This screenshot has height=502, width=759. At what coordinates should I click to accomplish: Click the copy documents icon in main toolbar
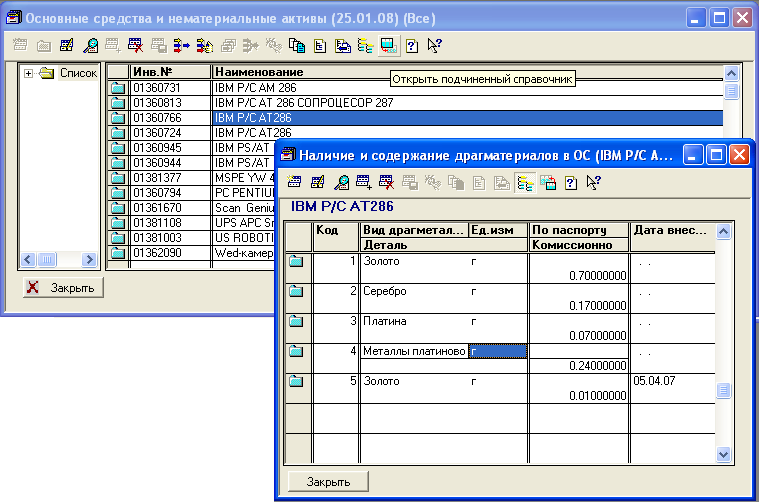pyautogui.click(x=297, y=46)
